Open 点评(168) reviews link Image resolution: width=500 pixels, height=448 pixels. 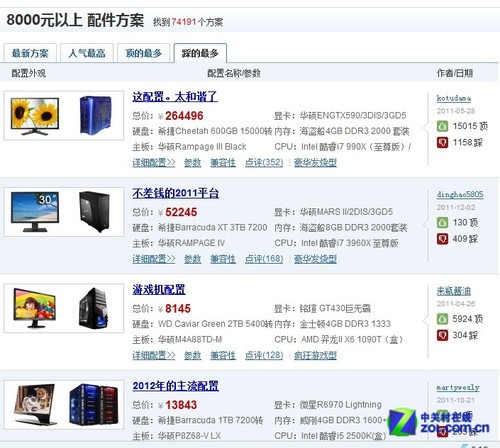click(264, 259)
